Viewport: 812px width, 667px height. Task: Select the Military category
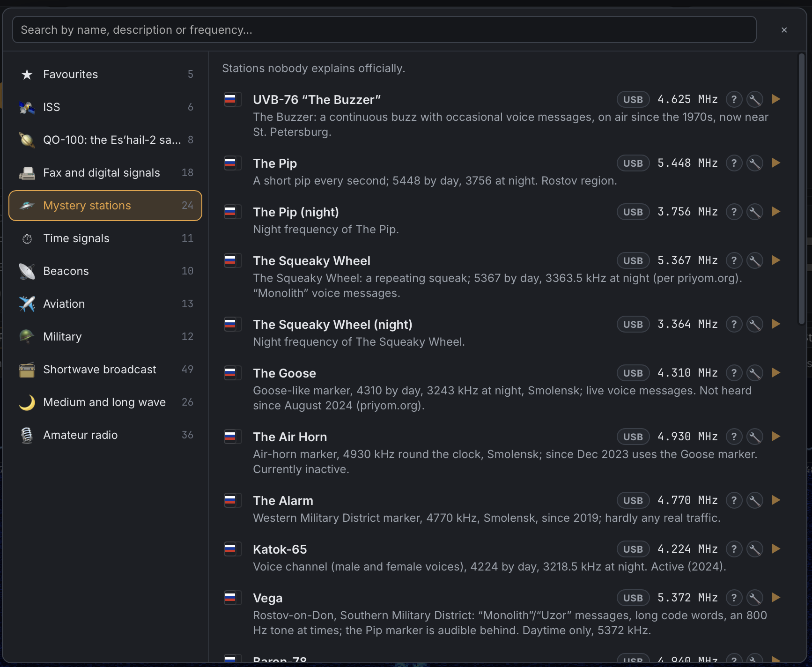105,337
